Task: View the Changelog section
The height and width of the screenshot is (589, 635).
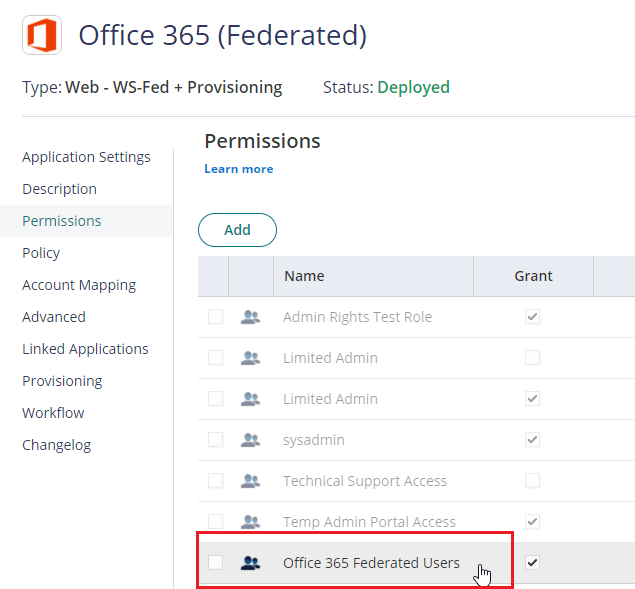Action: coord(57,445)
